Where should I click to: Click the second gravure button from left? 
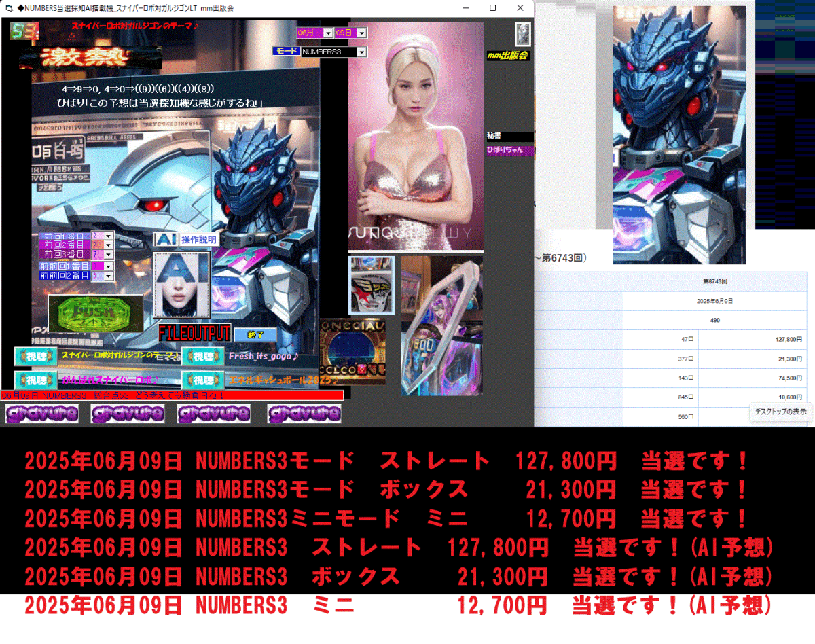[128, 413]
